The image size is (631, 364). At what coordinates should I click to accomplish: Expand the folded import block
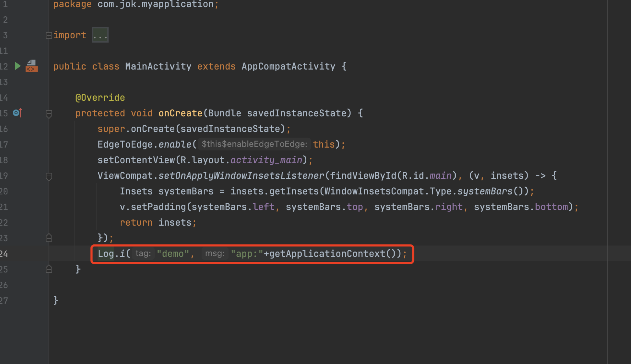click(49, 35)
